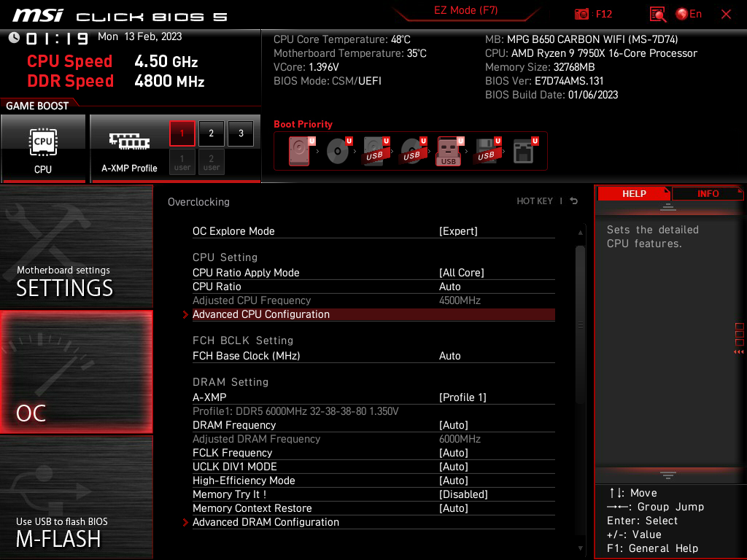Viewport: 747px width, 560px height.
Task: Switch to the INFO tab
Action: pyautogui.click(x=708, y=194)
